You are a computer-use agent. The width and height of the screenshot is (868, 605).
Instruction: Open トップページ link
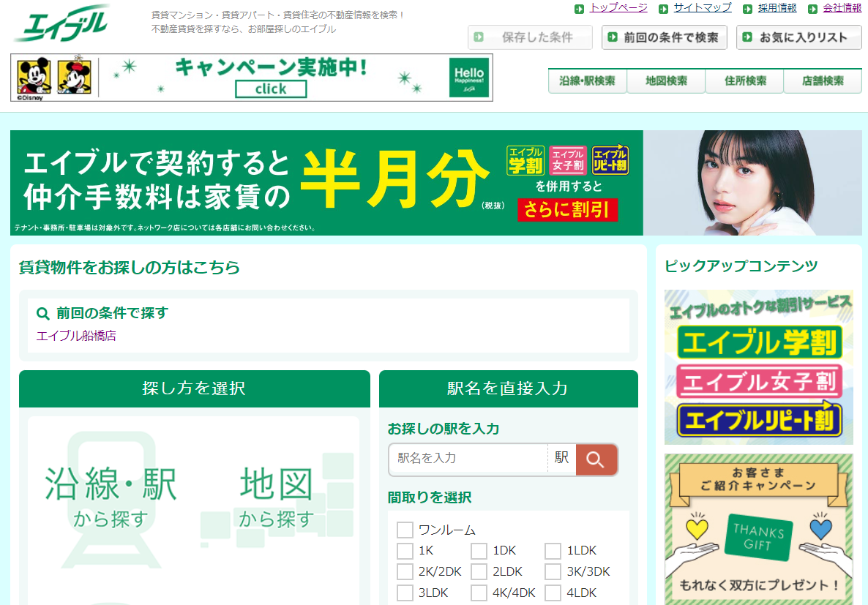tap(618, 8)
